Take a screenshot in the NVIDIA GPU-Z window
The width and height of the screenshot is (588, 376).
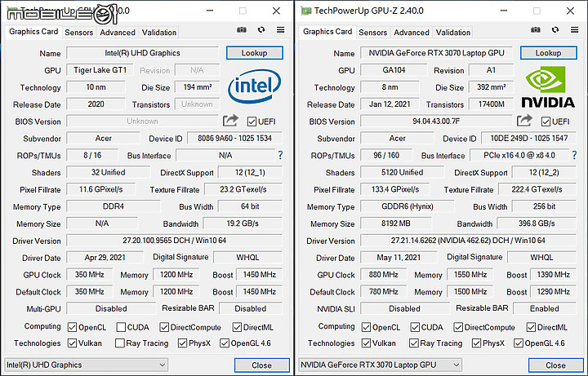[x=536, y=30]
